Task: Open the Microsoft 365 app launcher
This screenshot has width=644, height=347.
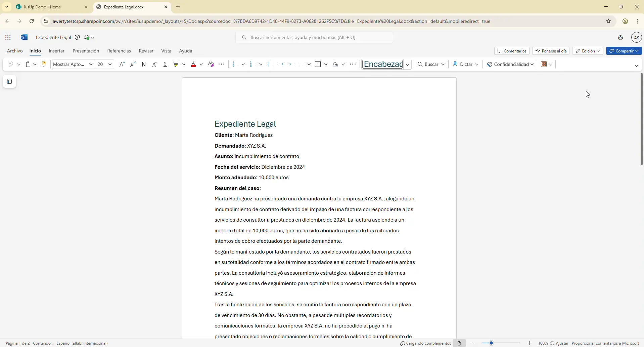Action: 8,37
